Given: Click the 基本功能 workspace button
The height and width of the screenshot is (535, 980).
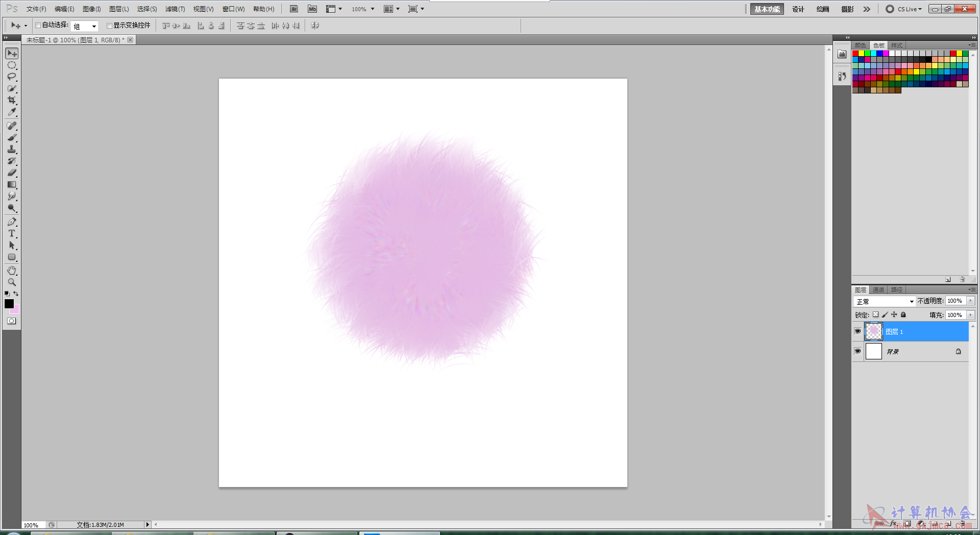Looking at the screenshot, I should pos(767,9).
